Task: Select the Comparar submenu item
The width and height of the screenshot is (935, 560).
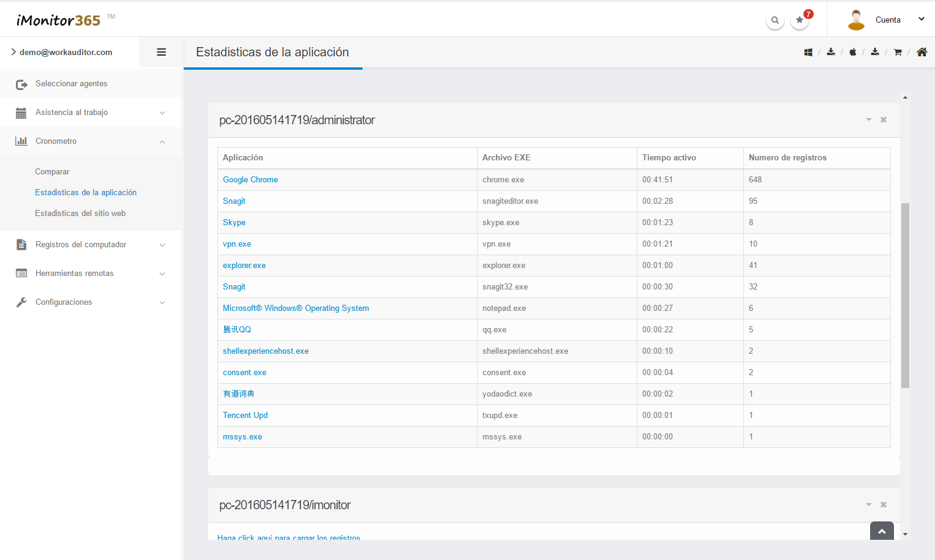Action: [x=52, y=172]
